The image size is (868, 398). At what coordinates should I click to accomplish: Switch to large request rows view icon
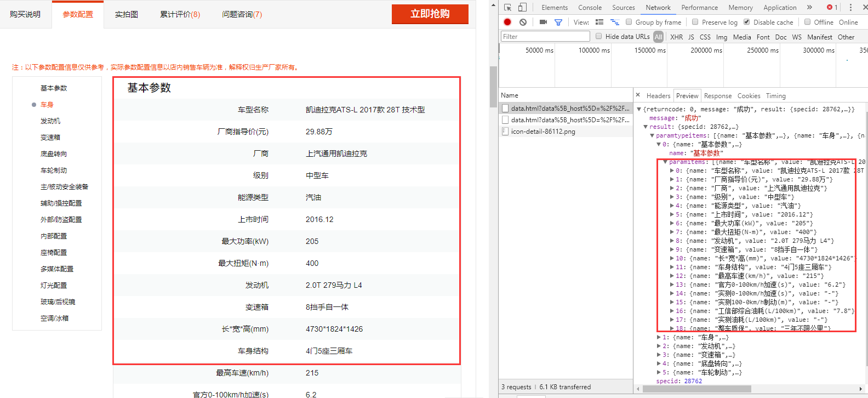coord(599,22)
